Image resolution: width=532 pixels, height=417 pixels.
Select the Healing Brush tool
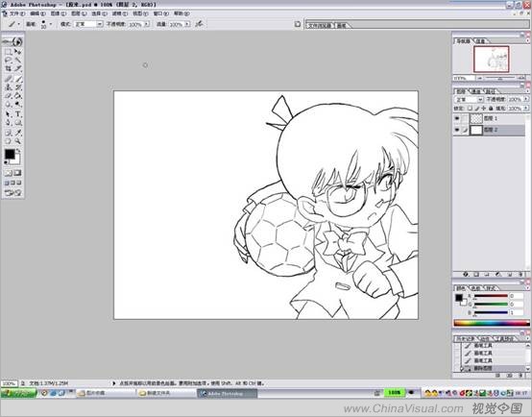pyautogui.click(x=8, y=79)
